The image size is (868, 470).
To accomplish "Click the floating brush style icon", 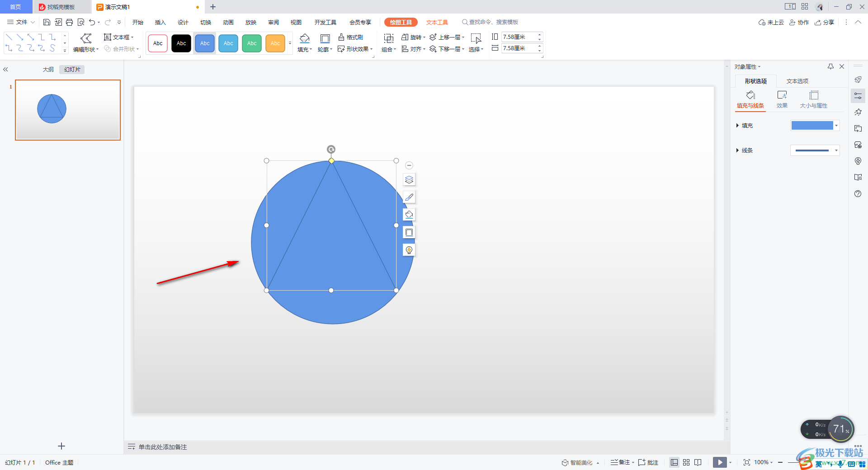I will pos(409,197).
